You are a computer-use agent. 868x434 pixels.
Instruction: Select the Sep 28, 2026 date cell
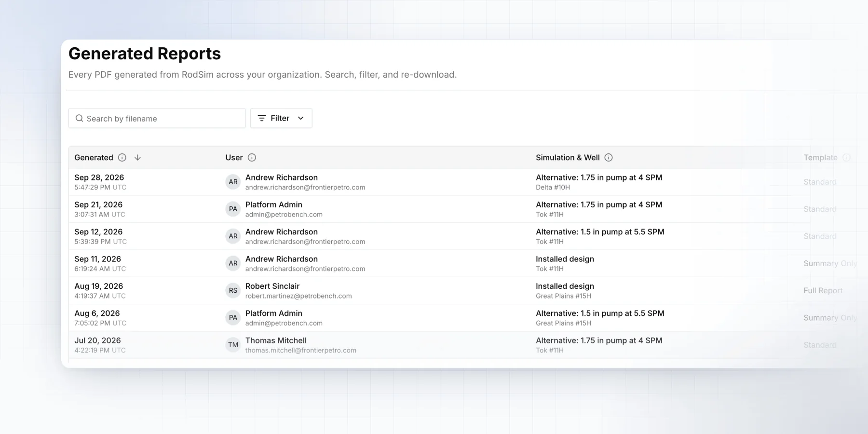click(99, 177)
